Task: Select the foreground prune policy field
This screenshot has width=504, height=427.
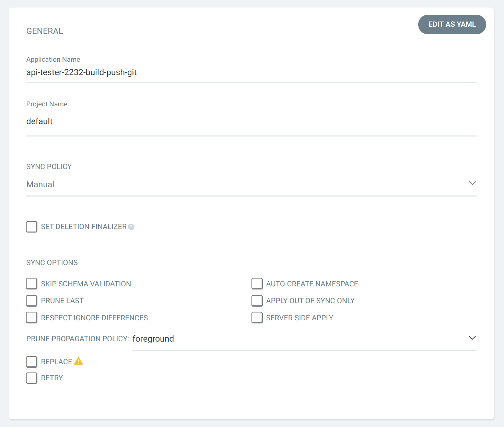Action: [x=295, y=339]
